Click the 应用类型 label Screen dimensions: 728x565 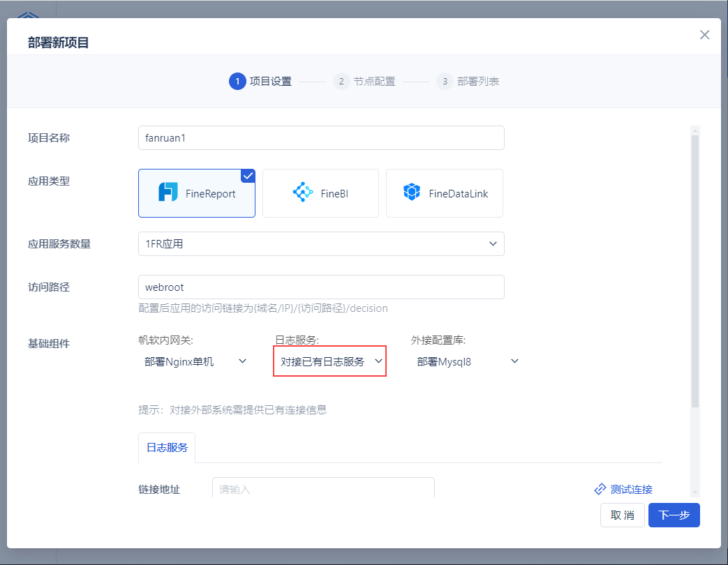[x=49, y=181]
